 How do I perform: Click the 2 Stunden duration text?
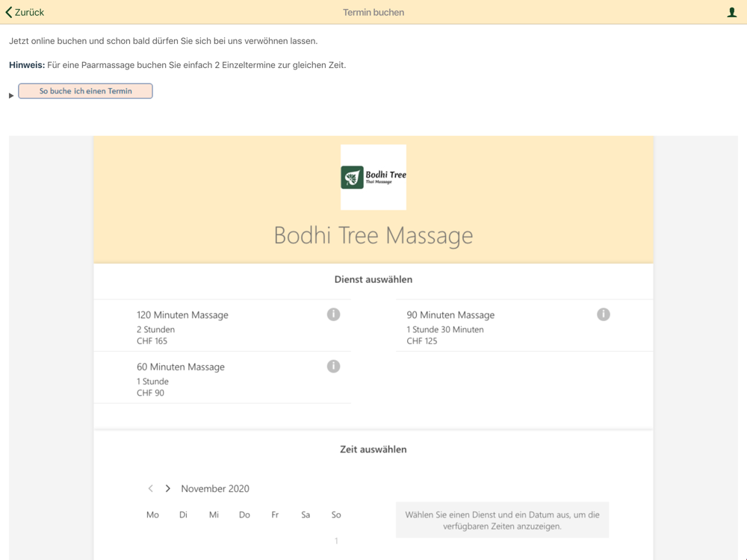(156, 329)
